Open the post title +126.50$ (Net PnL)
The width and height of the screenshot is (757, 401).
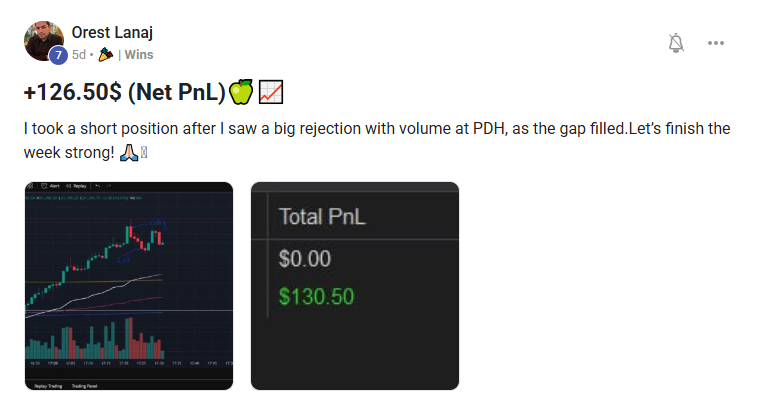point(125,92)
